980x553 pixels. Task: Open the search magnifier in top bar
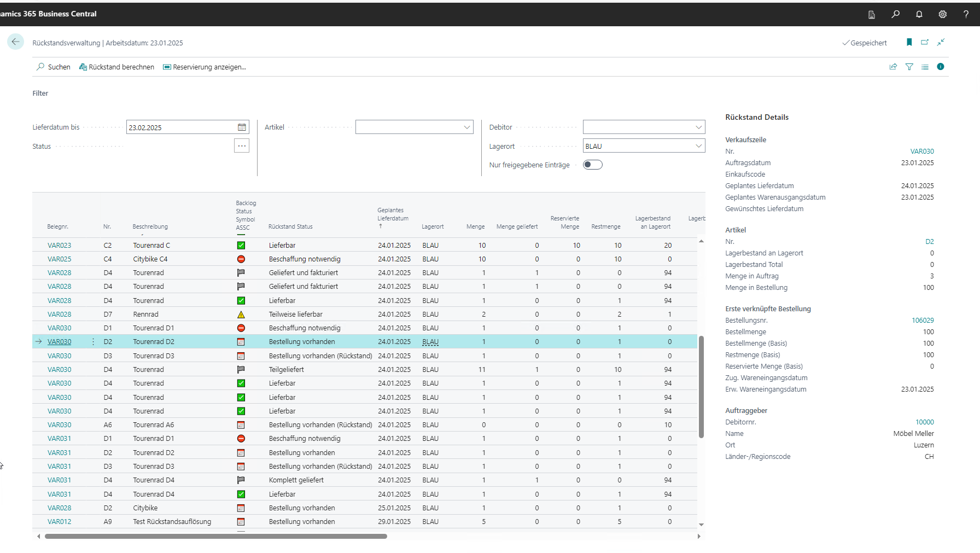click(895, 14)
